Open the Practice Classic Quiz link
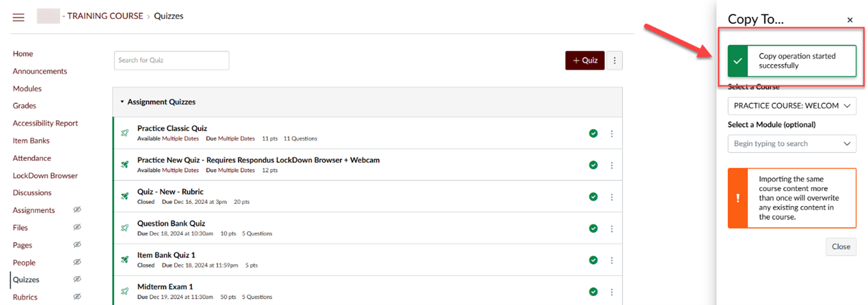Image resolution: width=868 pixels, height=305 pixels. (172, 128)
